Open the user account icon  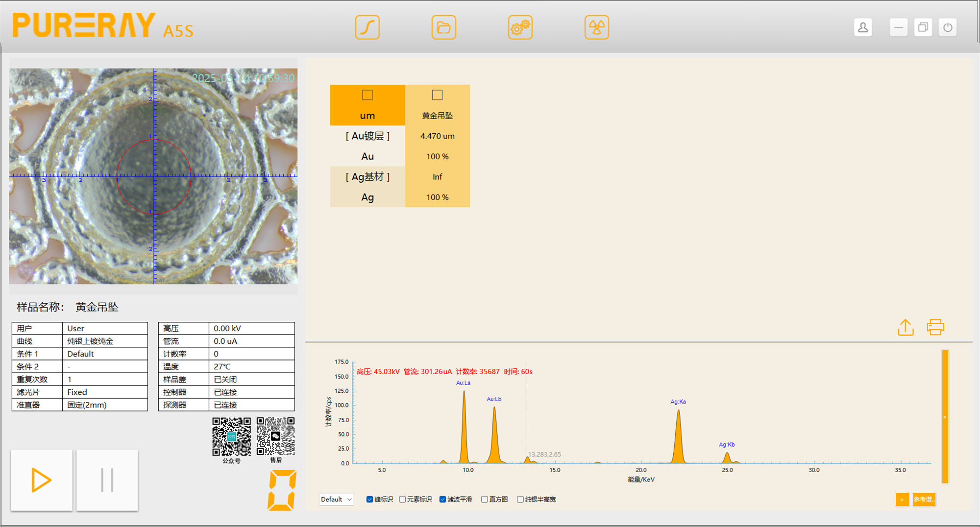click(x=863, y=27)
